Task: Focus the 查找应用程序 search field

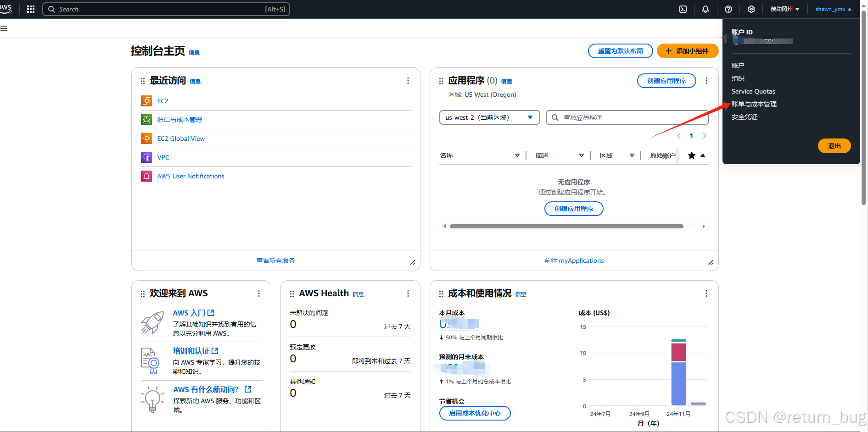Action: [627, 117]
